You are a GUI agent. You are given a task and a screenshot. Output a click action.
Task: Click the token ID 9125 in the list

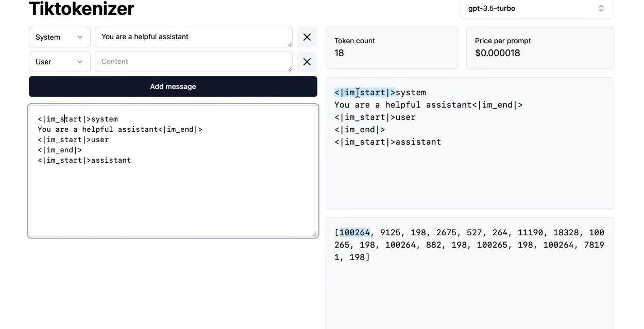click(x=390, y=233)
